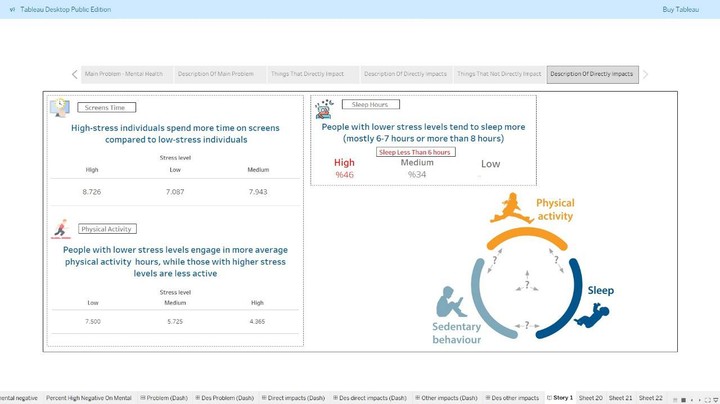The height and width of the screenshot is (404, 720).
Task: Select the grey Description Of Directly Impacts story point
Action: [x=405, y=74]
